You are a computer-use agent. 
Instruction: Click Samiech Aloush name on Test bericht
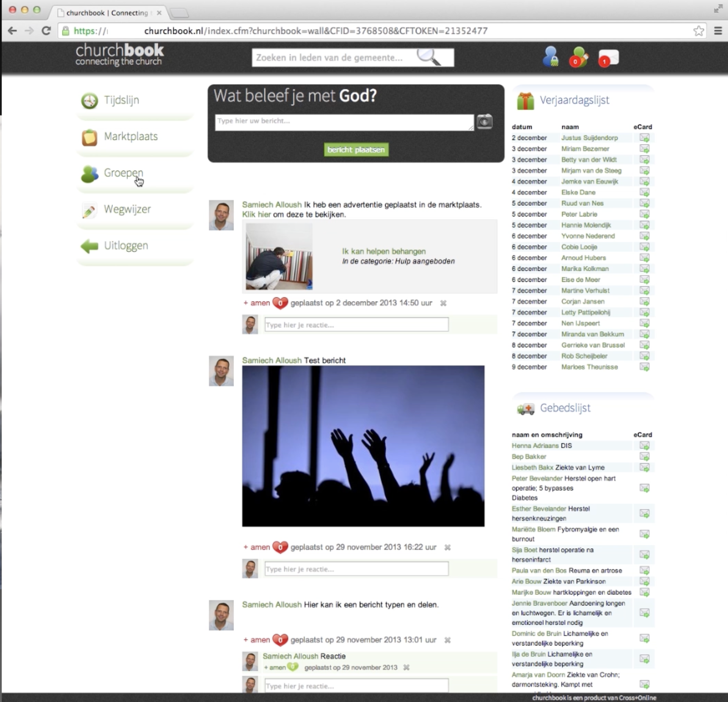click(x=271, y=360)
